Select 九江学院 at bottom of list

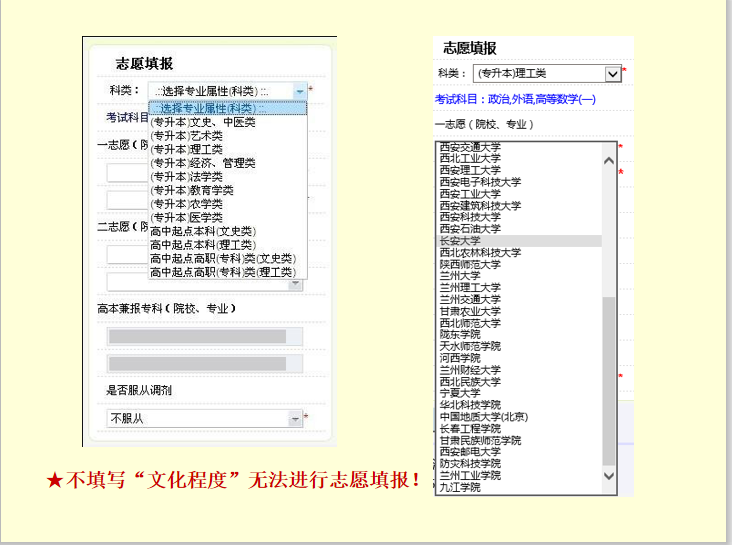pyautogui.click(x=460, y=487)
